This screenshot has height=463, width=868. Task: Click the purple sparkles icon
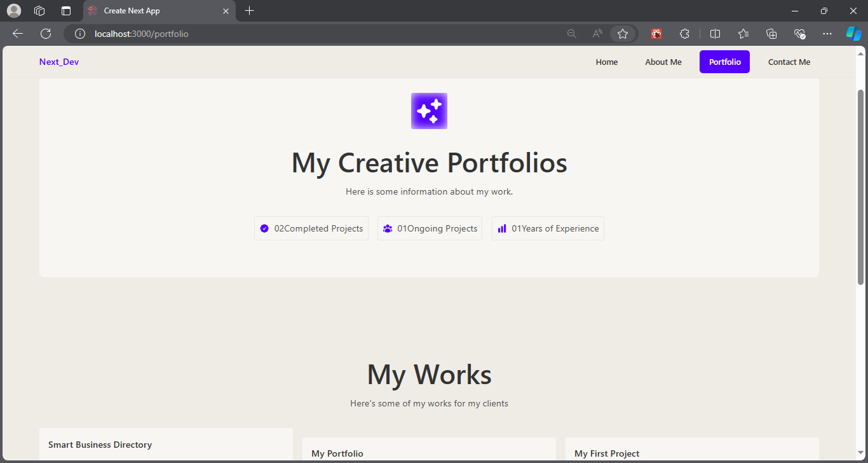[x=429, y=111]
